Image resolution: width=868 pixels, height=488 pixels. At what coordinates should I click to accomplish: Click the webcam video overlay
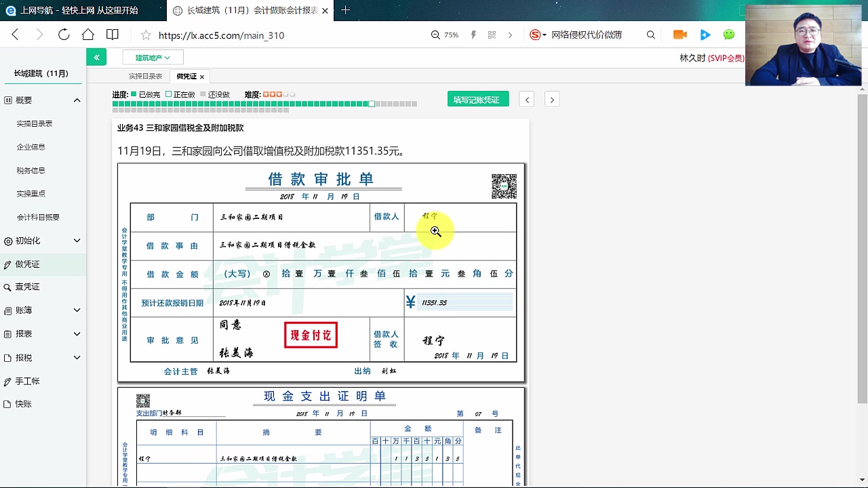pyautogui.click(x=804, y=45)
